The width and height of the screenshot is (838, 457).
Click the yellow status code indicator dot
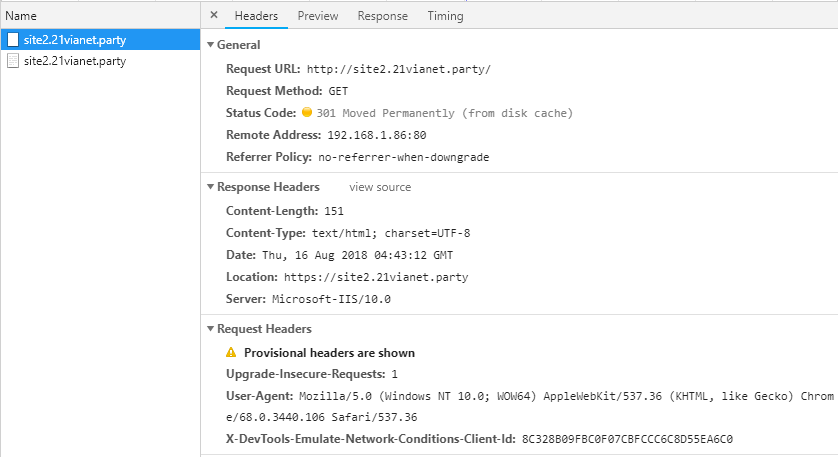pos(307,113)
